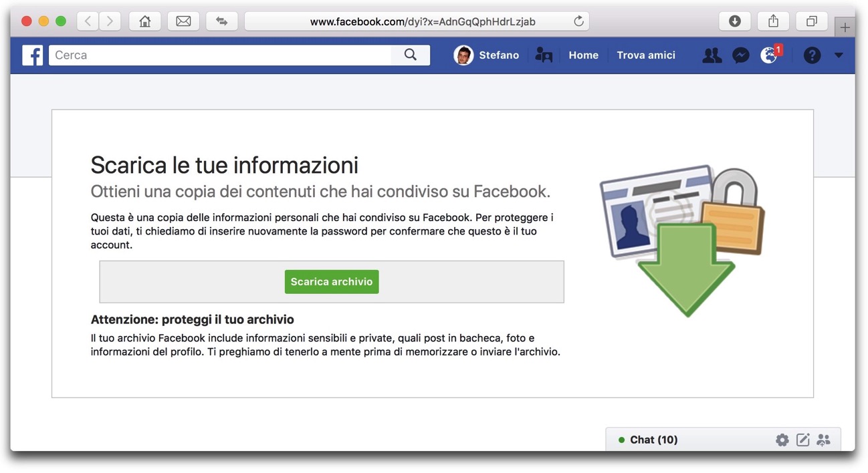The image size is (868, 473).
Task: Go to the Home tab
Action: tap(583, 55)
